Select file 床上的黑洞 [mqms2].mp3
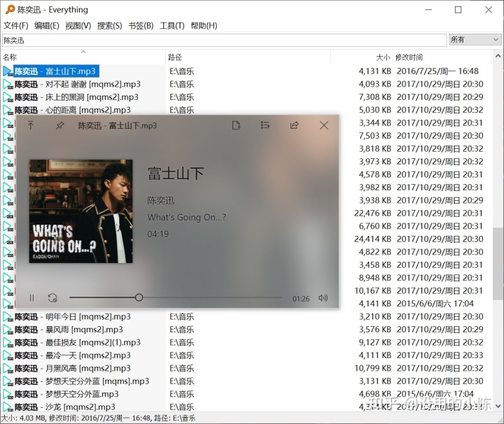 click(76, 97)
